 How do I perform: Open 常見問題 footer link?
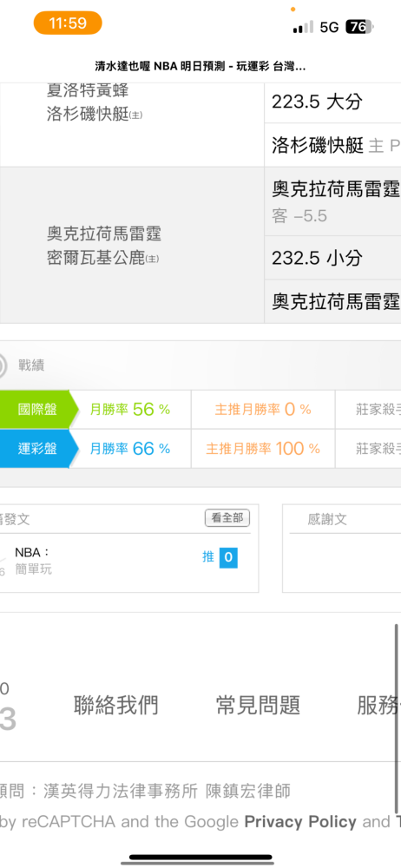pos(258,705)
